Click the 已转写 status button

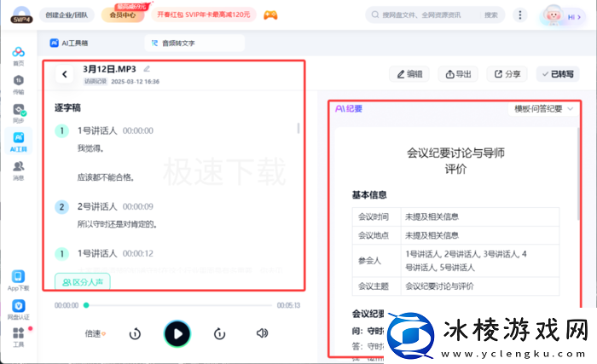coord(558,74)
